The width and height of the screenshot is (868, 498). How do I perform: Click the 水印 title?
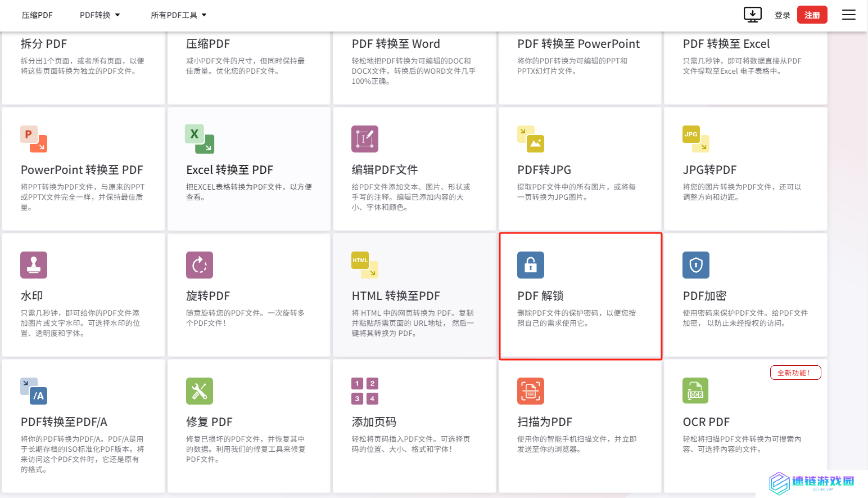(x=31, y=296)
